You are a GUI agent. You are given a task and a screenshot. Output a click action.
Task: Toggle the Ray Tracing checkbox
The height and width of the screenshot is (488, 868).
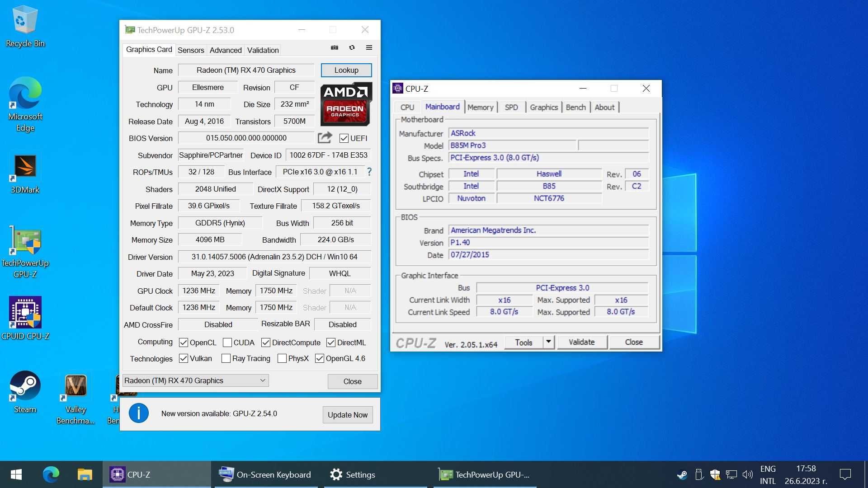click(226, 358)
